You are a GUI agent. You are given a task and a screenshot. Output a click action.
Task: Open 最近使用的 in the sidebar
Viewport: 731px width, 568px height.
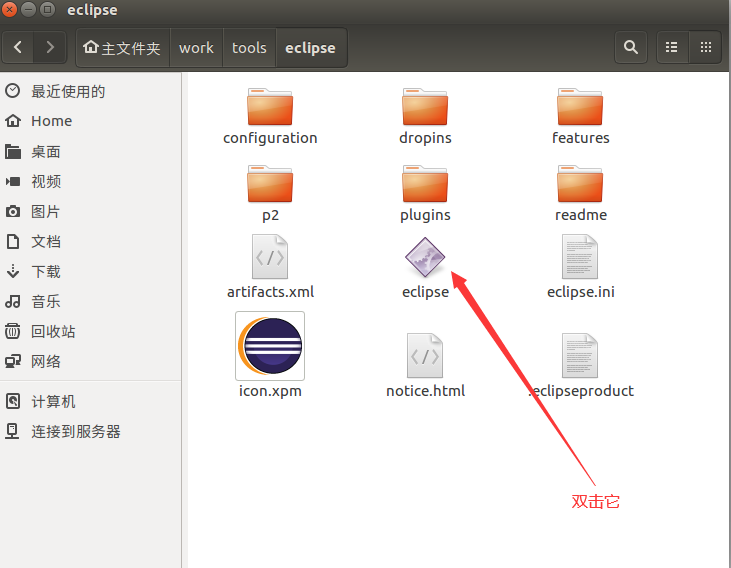(x=90, y=91)
